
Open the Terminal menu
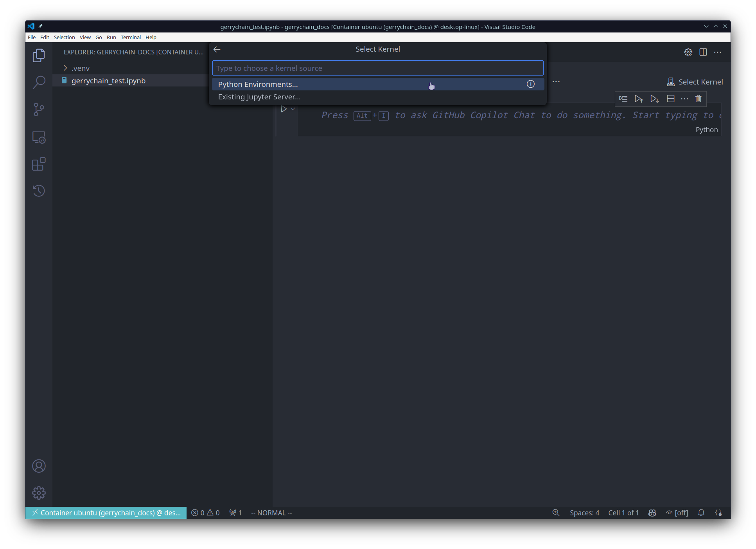[x=131, y=37]
